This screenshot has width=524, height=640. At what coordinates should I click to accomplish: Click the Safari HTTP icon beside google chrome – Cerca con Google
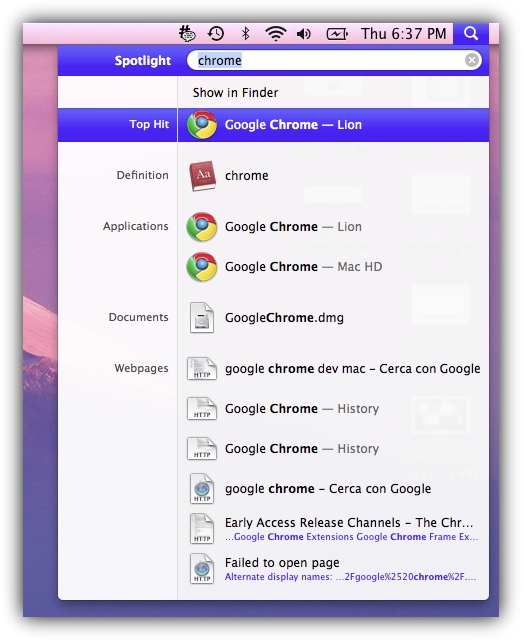point(202,489)
